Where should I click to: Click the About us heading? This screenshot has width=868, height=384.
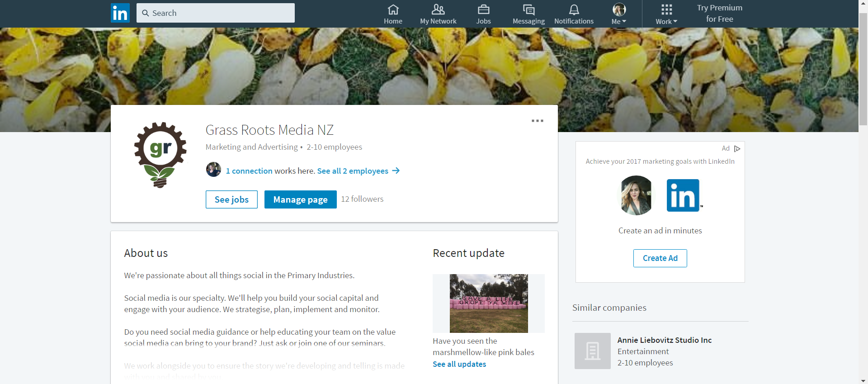point(146,253)
